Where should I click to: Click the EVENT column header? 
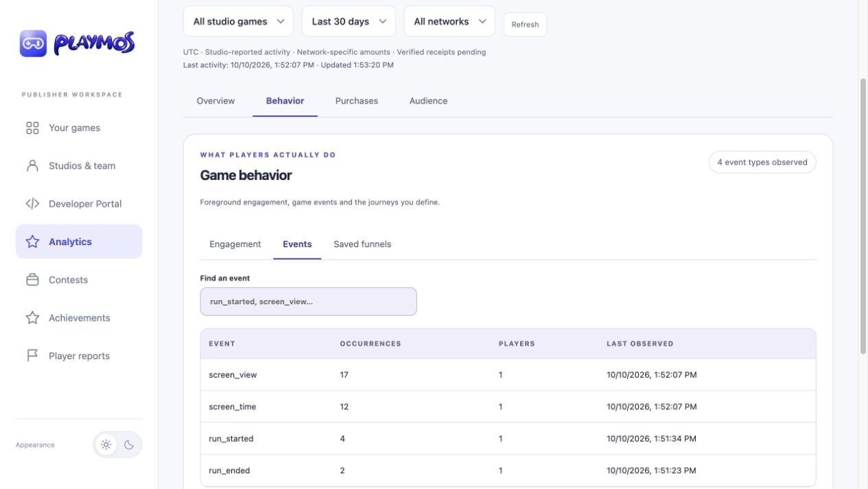(222, 343)
